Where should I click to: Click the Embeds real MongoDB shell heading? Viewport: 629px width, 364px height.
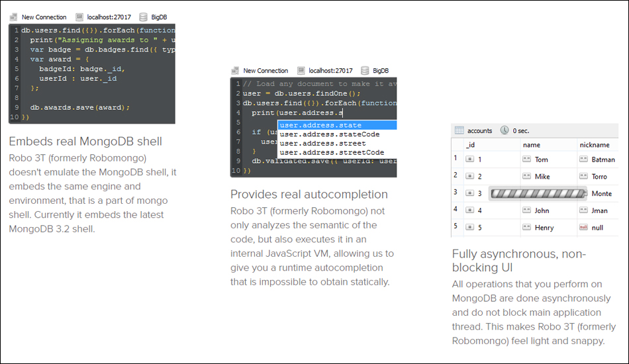click(85, 142)
